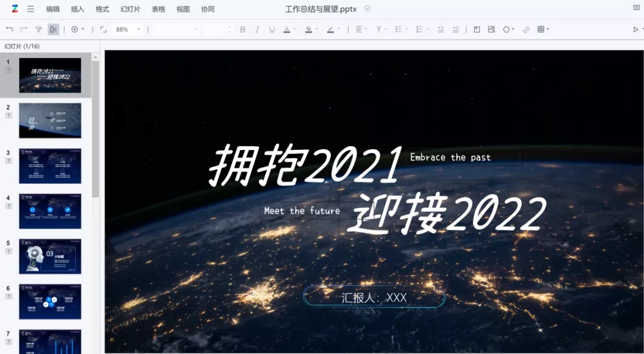Screen dimensions: 644x354
Task: Open the table dropdown arrow
Action: [x=548, y=29]
